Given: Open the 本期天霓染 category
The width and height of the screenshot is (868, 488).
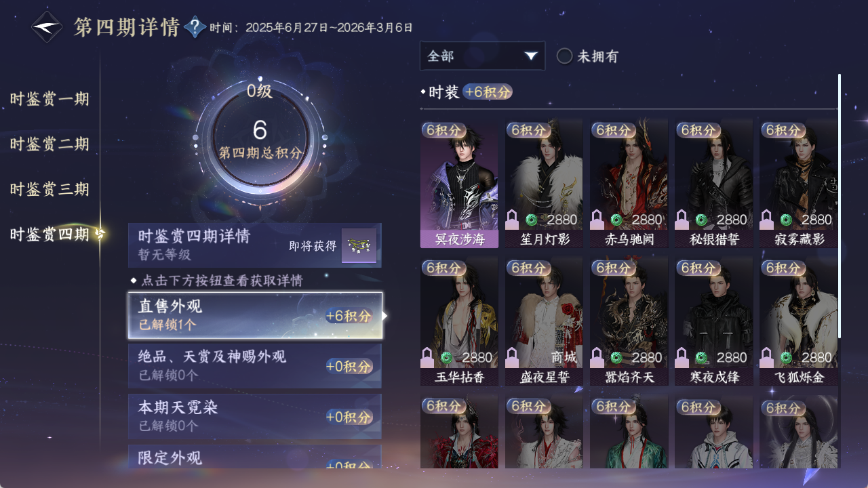Looking at the screenshot, I should [255, 415].
